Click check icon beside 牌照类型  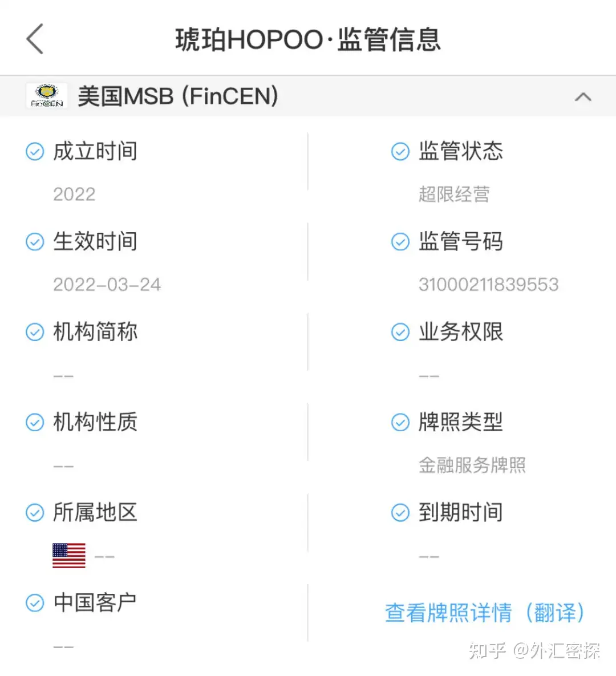[x=400, y=422]
